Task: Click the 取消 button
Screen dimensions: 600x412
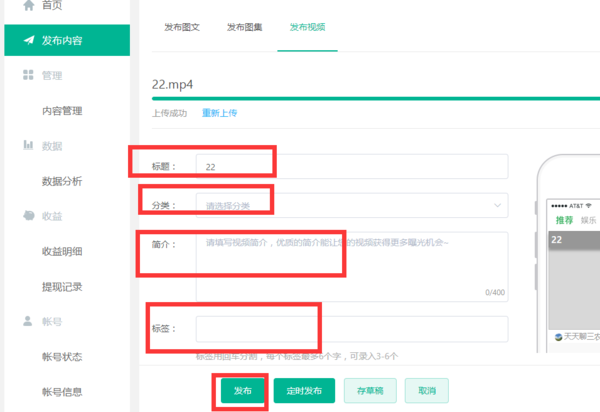Action: pos(427,391)
